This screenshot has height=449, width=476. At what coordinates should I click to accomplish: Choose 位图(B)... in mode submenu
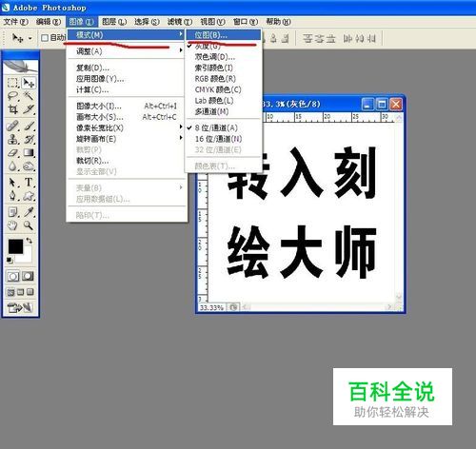coord(224,35)
